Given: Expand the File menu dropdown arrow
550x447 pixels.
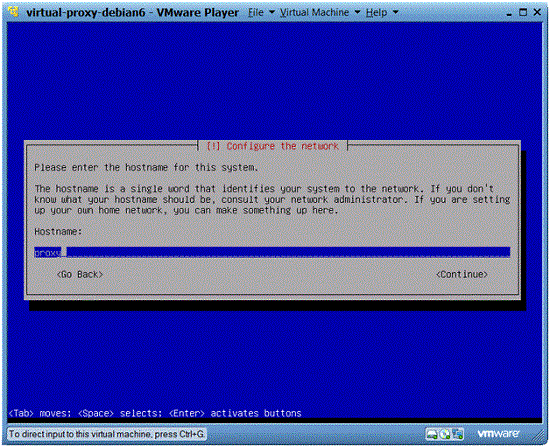Looking at the screenshot, I should [271, 12].
